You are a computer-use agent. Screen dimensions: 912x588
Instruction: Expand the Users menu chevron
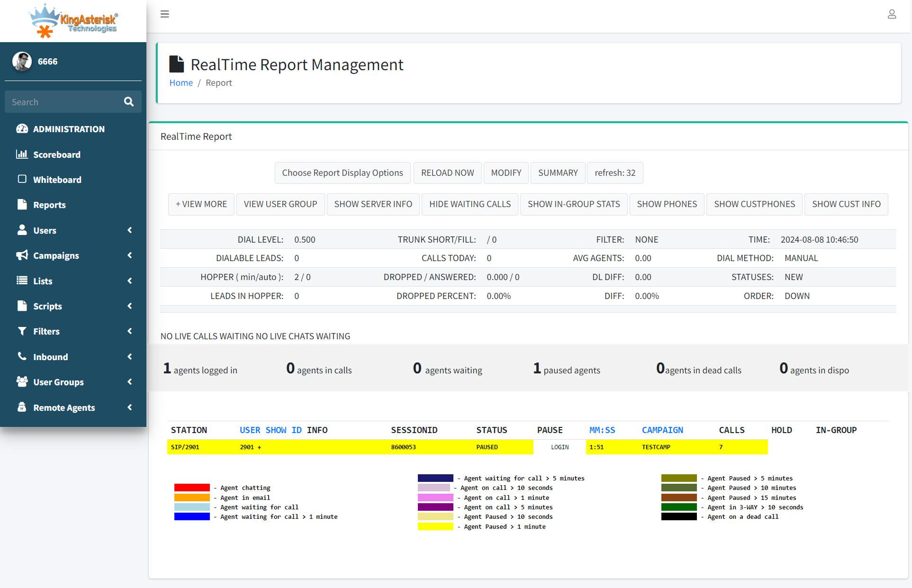130,230
